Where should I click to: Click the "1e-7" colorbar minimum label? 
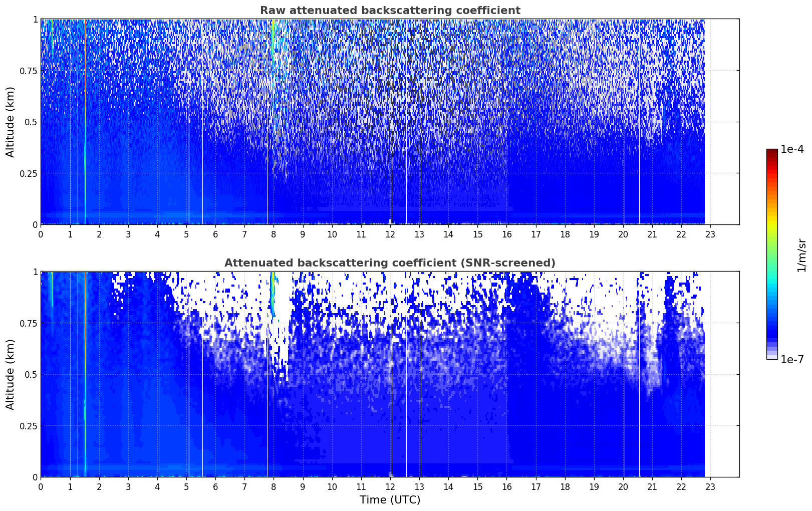[792, 360]
